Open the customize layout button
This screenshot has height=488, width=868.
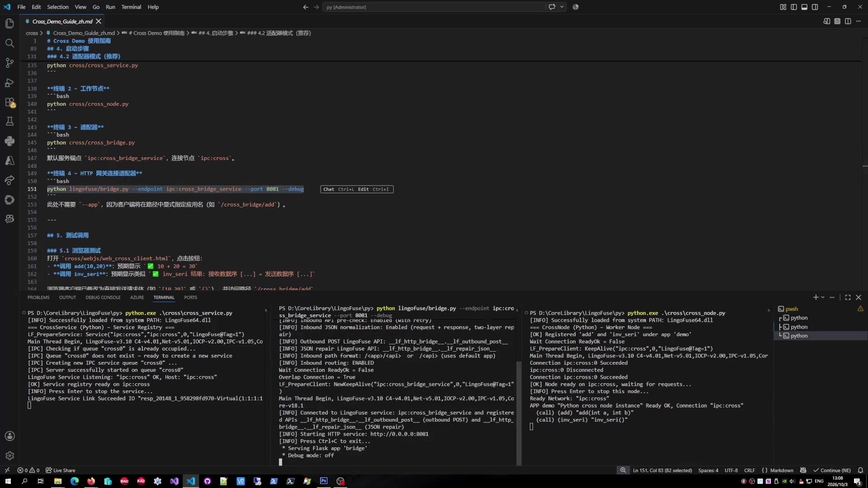pyautogui.click(x=783, y=7)
